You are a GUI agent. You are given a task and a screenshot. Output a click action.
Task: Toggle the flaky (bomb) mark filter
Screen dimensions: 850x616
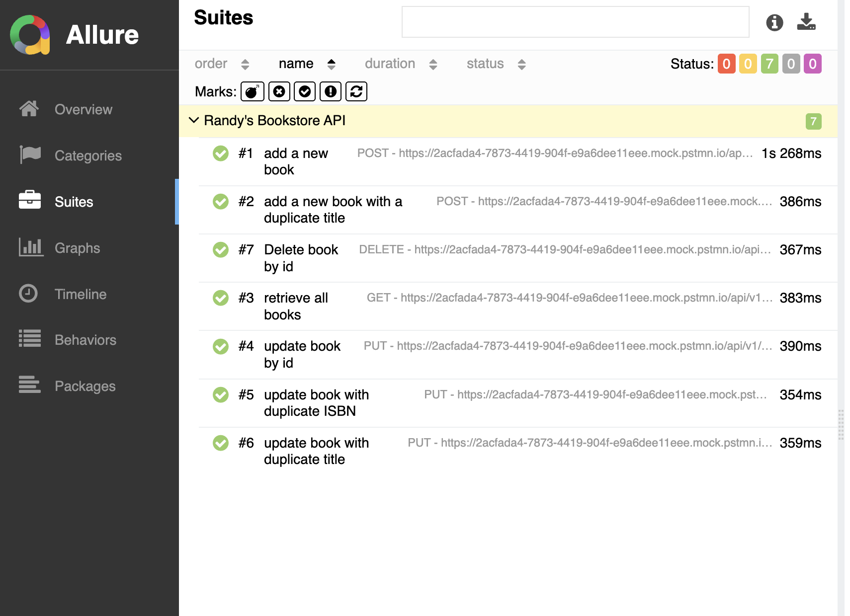tap(253, 91)
